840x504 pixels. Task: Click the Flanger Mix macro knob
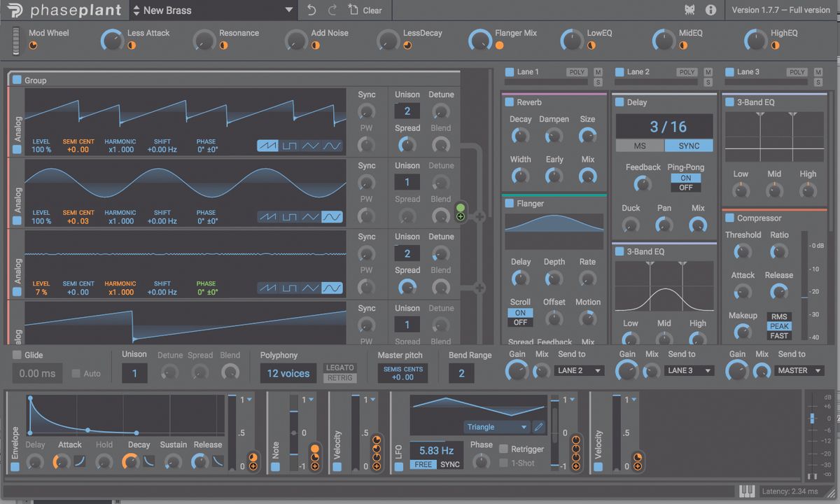point(479,40)
